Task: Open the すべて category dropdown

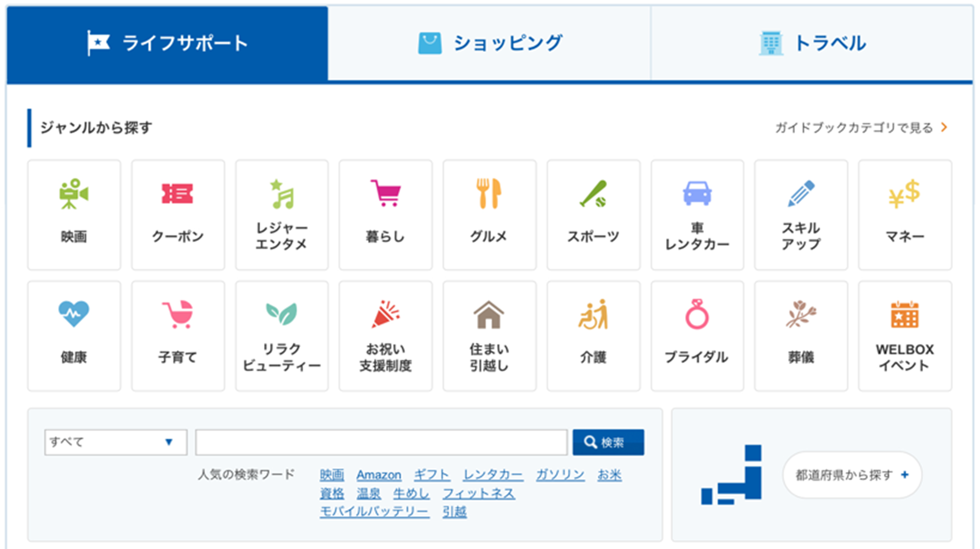Action: pyautogui.click(x=116, y=442)
